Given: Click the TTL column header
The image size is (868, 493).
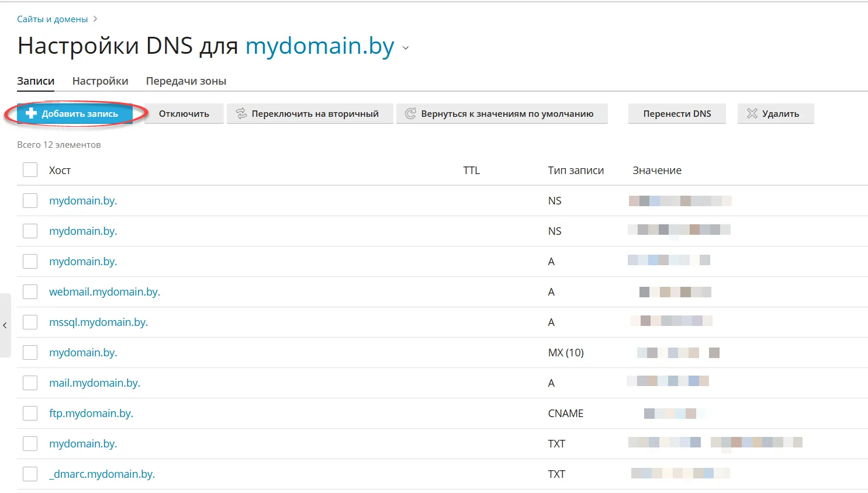Looking at the screenshot, I should [471, 170].
